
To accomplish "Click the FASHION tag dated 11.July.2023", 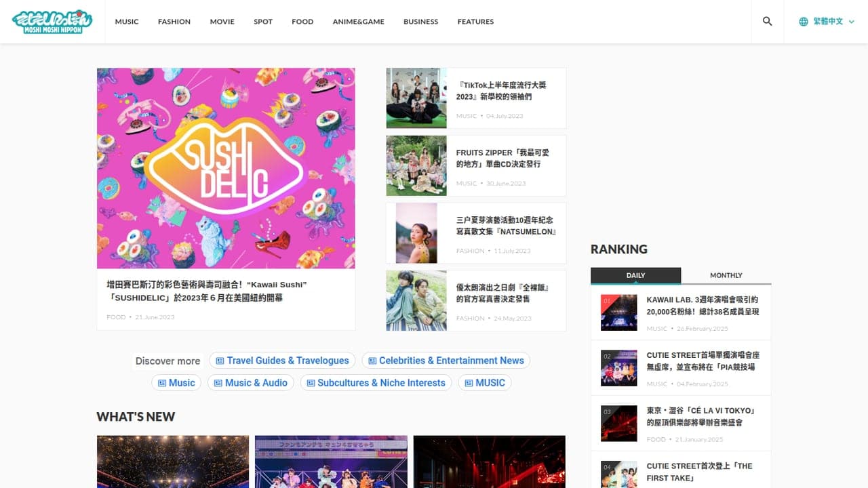I will 471,251.
